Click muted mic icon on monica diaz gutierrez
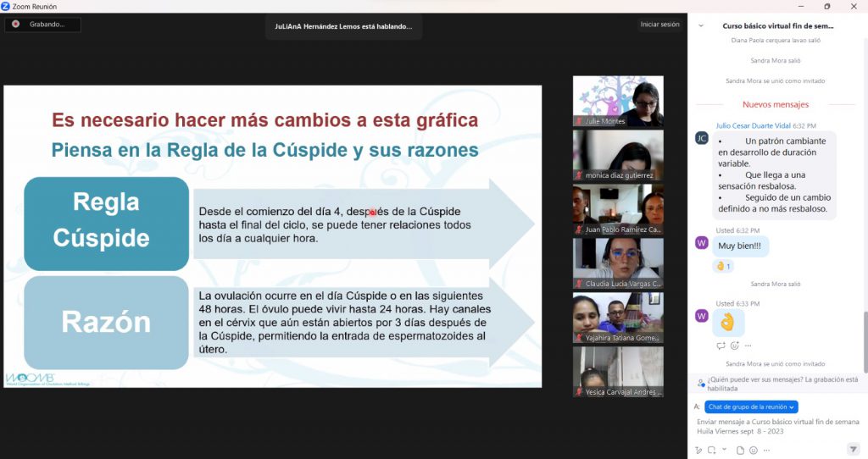The width and height of the screenshot is (868, 459). (580, 175)
